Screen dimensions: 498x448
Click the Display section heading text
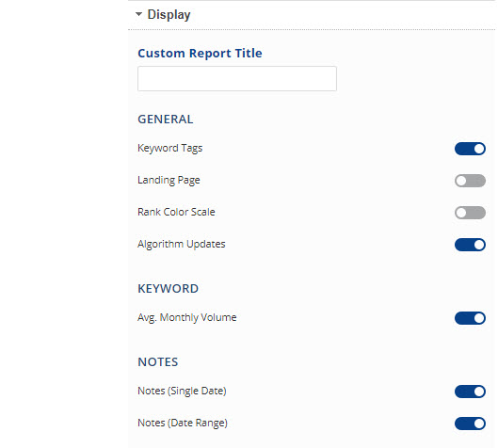(x=169, y=15)
